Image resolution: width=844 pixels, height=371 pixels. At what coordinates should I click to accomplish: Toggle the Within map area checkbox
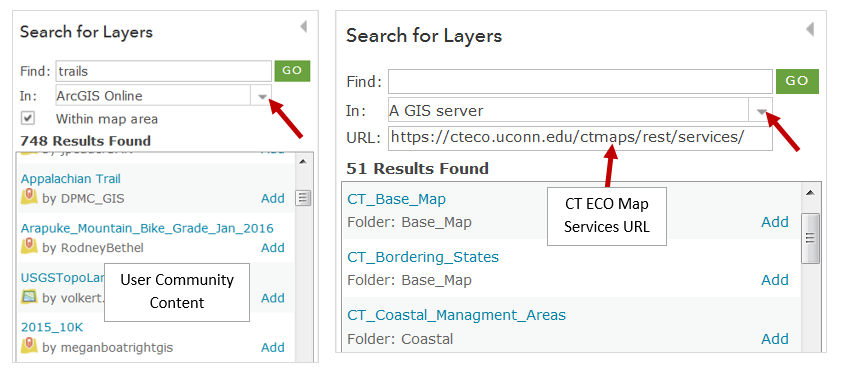(28, 118)
